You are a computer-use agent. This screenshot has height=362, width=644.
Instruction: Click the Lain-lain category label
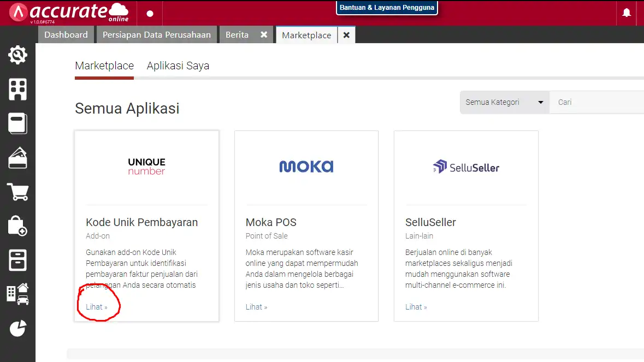click(419, 236)
